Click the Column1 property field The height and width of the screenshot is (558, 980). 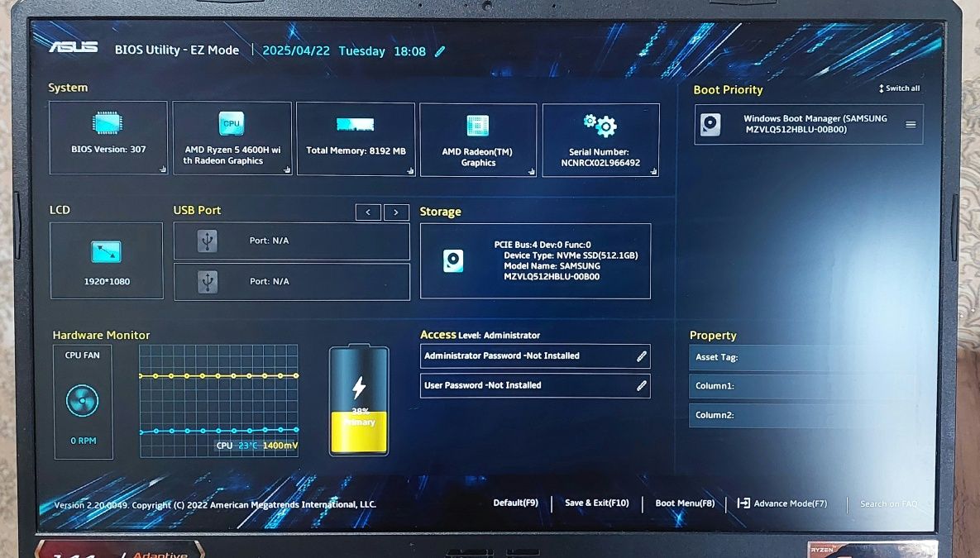coord(802,386)
